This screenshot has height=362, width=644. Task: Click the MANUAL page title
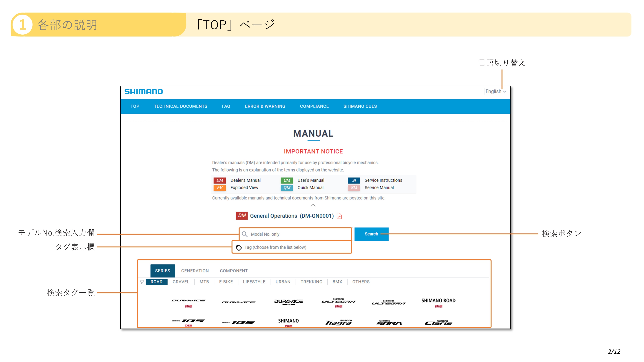pyautogui.click(x=313, y=133)
